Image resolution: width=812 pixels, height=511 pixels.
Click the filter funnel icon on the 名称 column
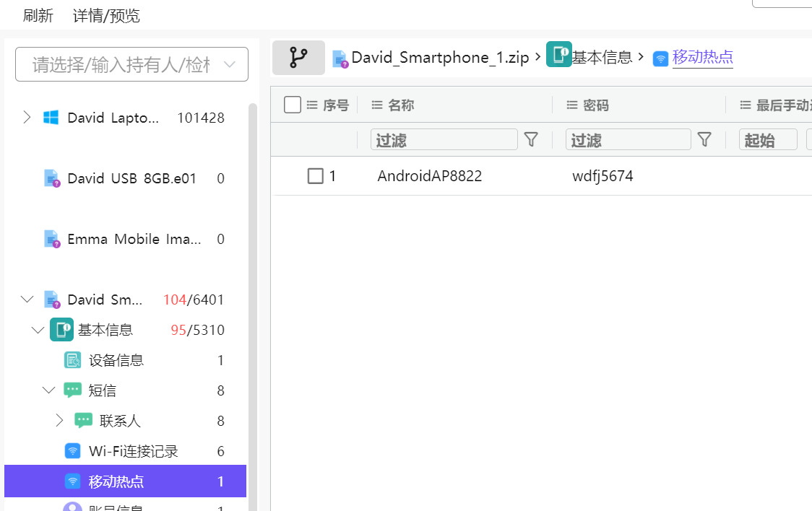coord(531,139)
